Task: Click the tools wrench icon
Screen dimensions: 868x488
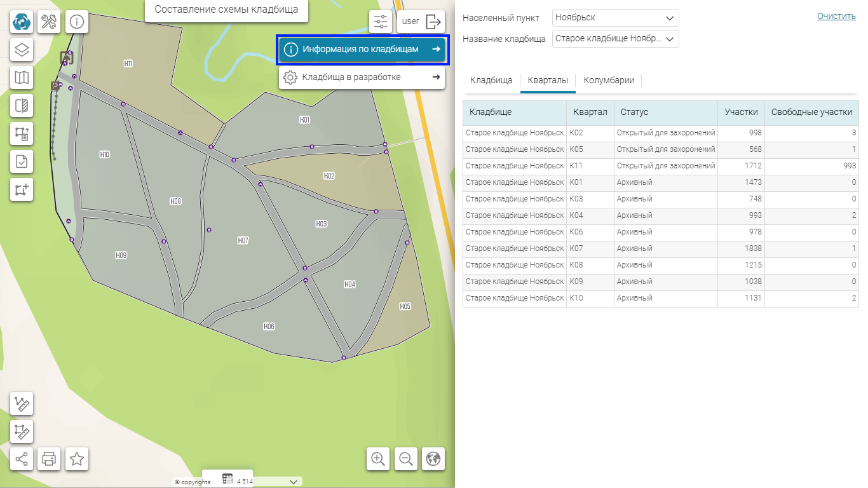Action: [50, 22]
